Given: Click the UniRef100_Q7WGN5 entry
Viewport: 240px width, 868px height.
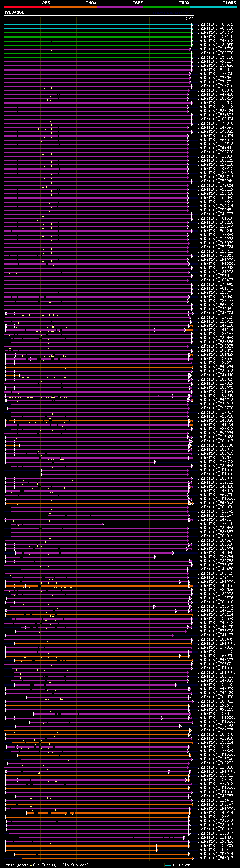Looking at the screenshot, I should 215,74.
